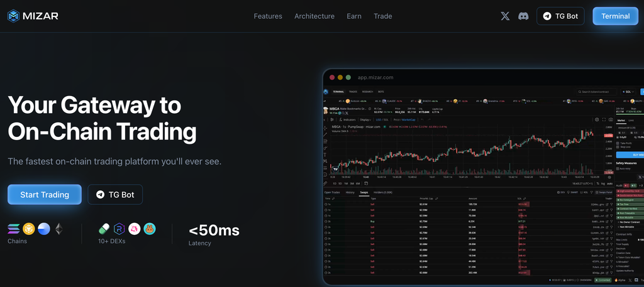Toggle the log scale option
Image resolution: width=644 pixels, height=287 pixels.
[x=603, y=183]
